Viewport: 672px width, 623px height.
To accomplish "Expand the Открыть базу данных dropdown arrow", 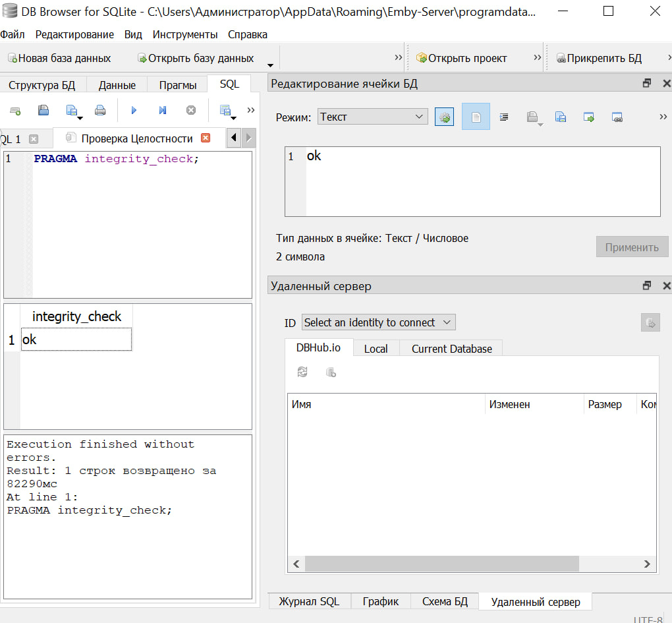I will coord(270,65).
